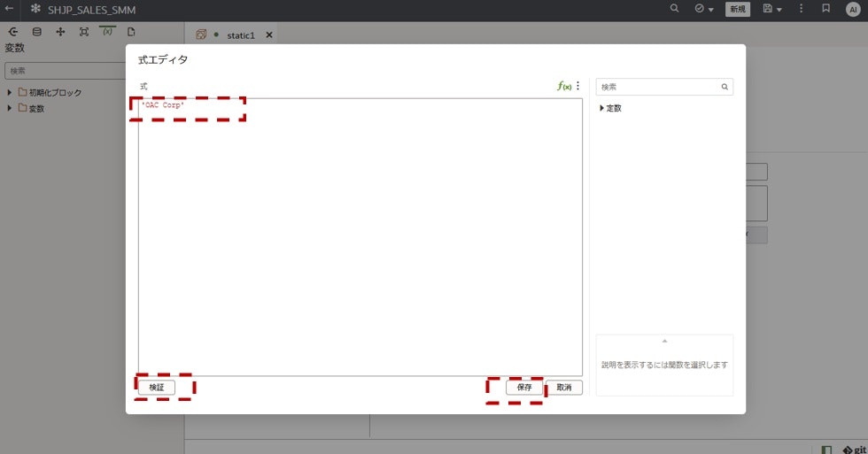Viewport: 868px width, 454px height.
Task: Select the variables (x) icon
Action: tap(107, 32)
